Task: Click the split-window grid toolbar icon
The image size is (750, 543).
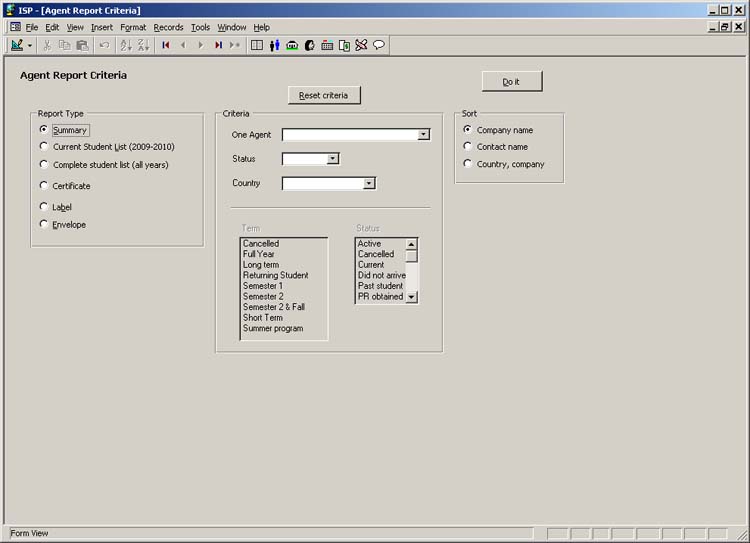Action: tap(257, 45)
